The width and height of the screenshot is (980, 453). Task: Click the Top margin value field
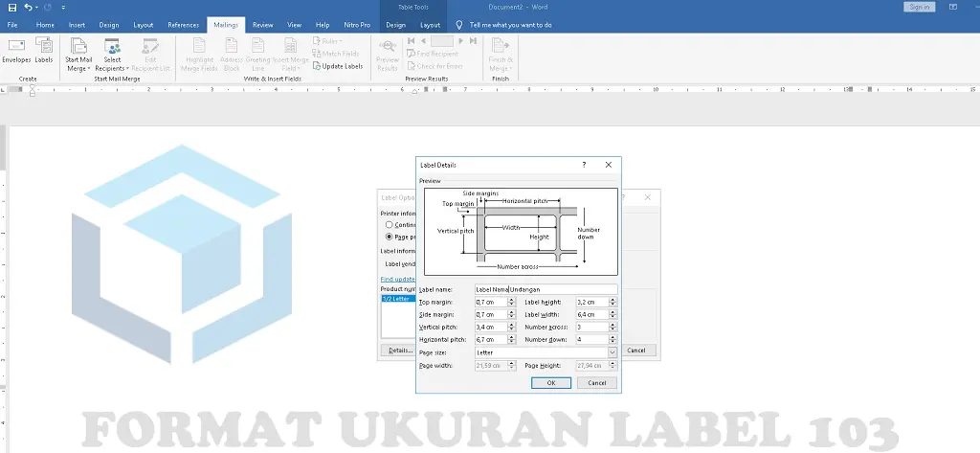tap(491, 303)
